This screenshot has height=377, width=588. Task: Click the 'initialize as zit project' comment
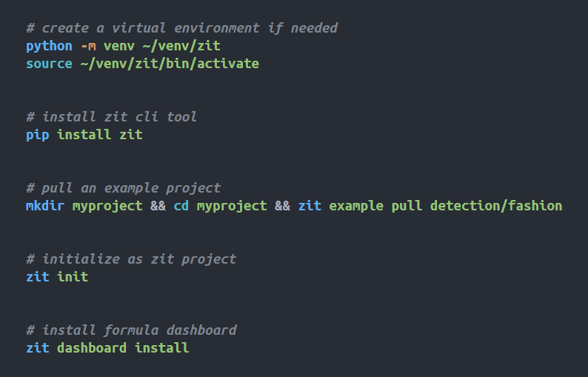coord(131,259)
